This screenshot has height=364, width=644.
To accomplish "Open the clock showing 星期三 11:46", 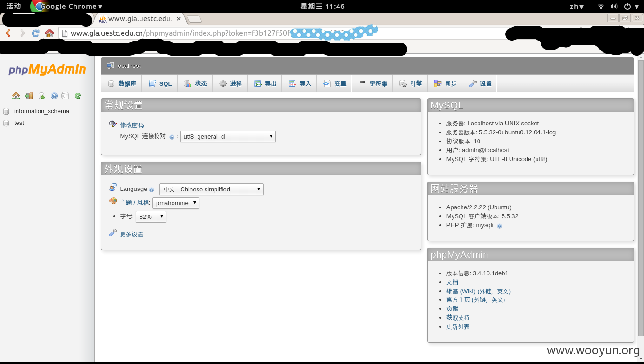I will pyautogui.click(x=322, y=7).
